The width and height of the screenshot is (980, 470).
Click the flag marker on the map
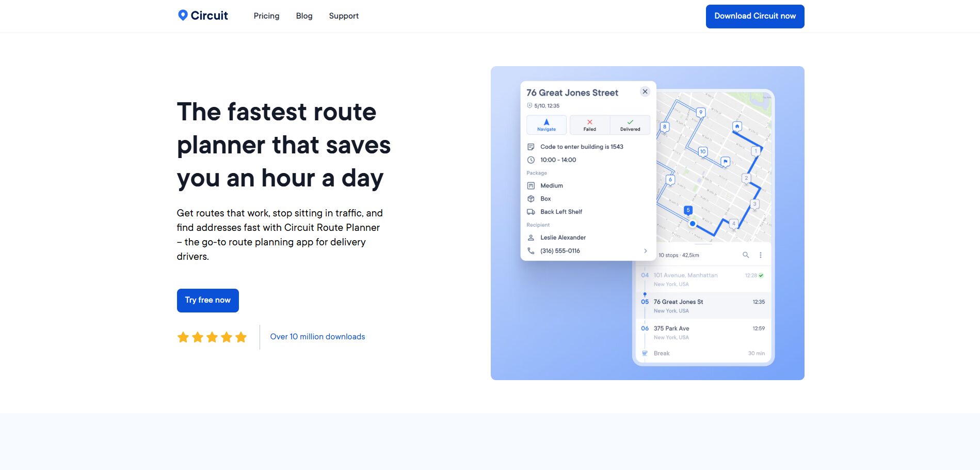725,161
